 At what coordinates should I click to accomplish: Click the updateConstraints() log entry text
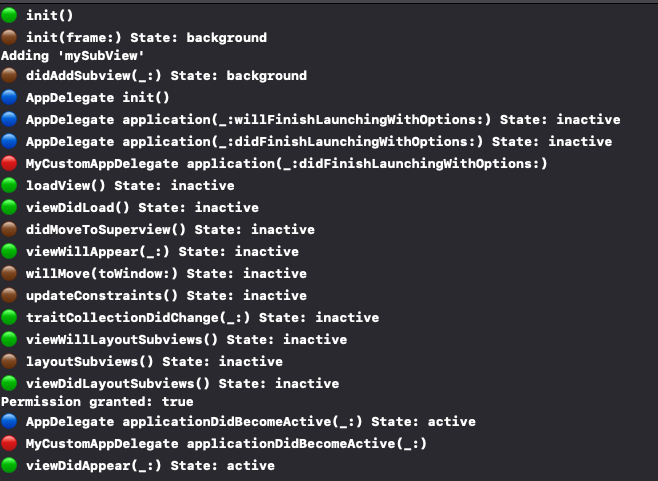click(166, 295)
